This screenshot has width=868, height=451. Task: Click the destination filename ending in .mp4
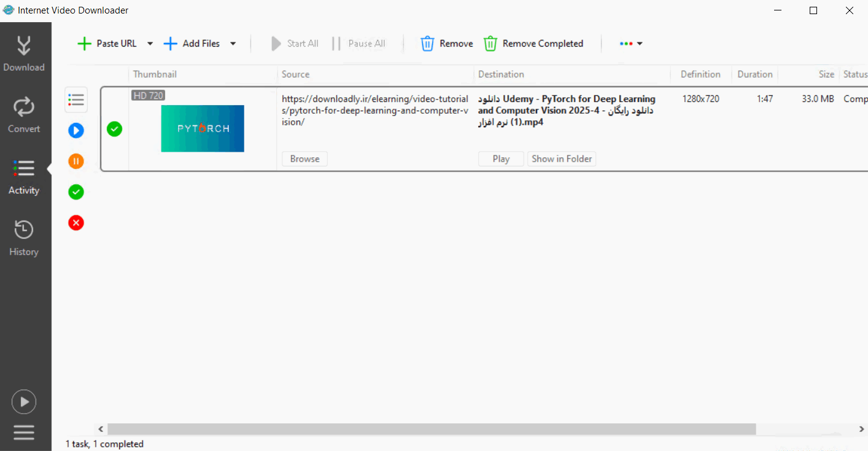click(567, 111)
